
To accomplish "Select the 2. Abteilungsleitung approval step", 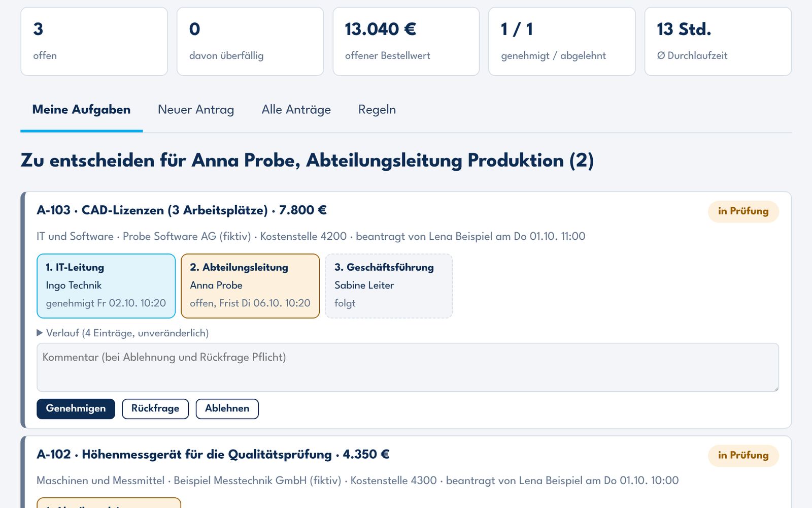I will [x=250, y=286].
